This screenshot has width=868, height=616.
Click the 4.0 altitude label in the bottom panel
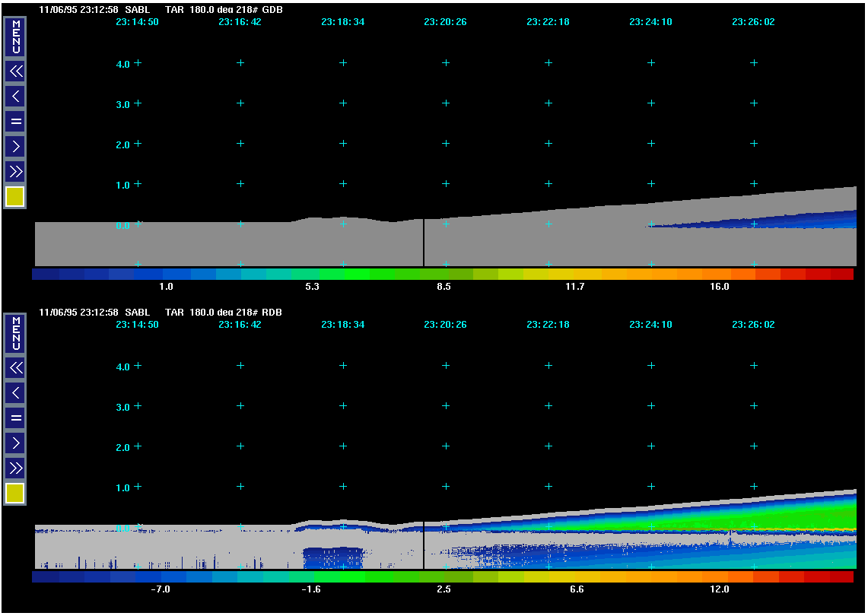[x=122, y=366]
